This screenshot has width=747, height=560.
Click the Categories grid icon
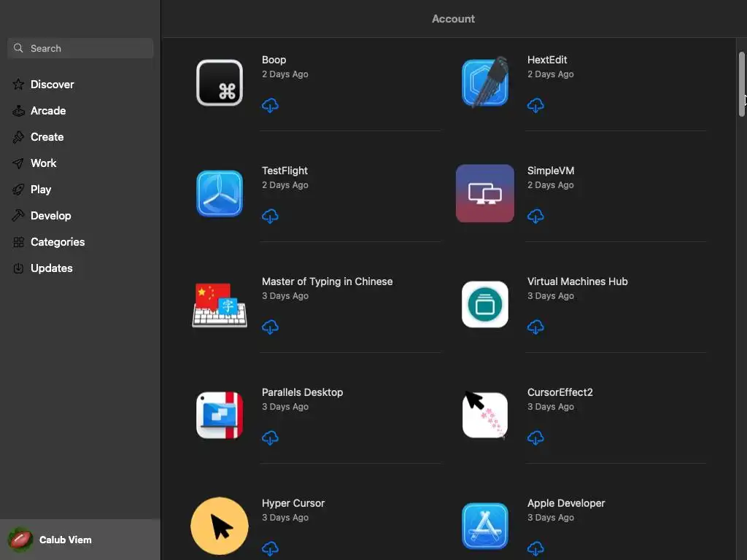coord(18,242)
